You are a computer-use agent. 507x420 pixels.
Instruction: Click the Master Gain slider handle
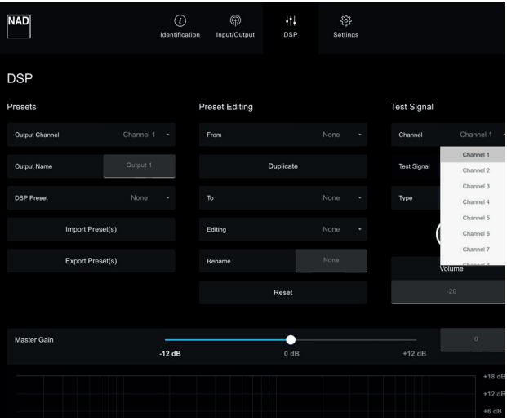click(290, 339)
